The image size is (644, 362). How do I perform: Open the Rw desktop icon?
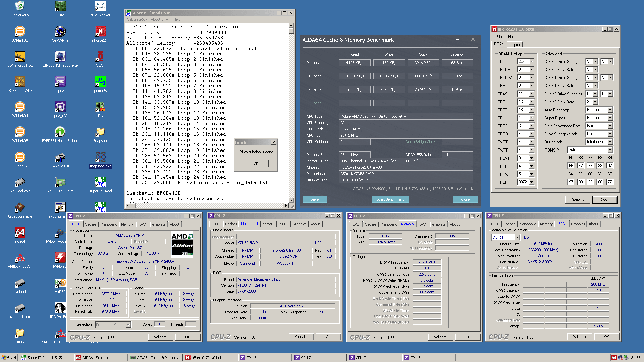[100, 110]
